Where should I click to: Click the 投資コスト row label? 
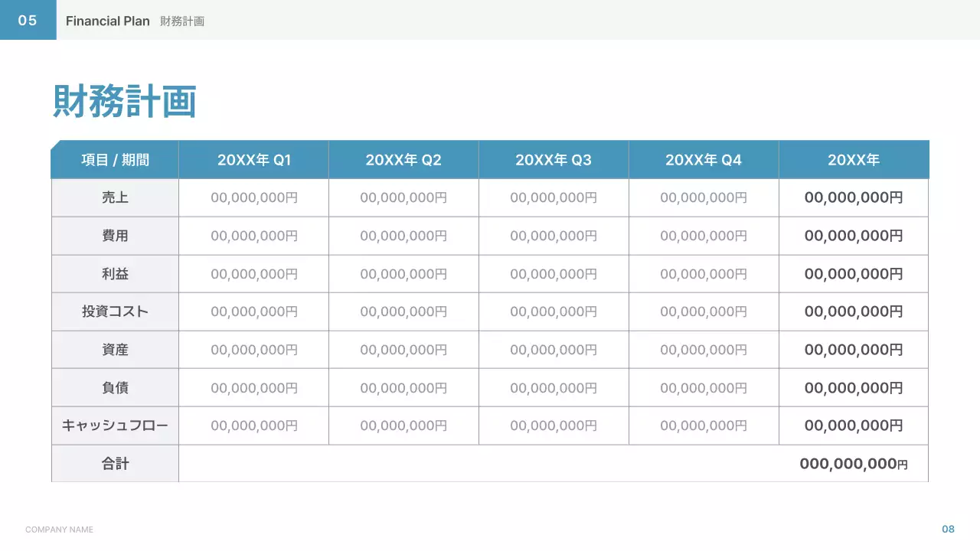[115, 311]
